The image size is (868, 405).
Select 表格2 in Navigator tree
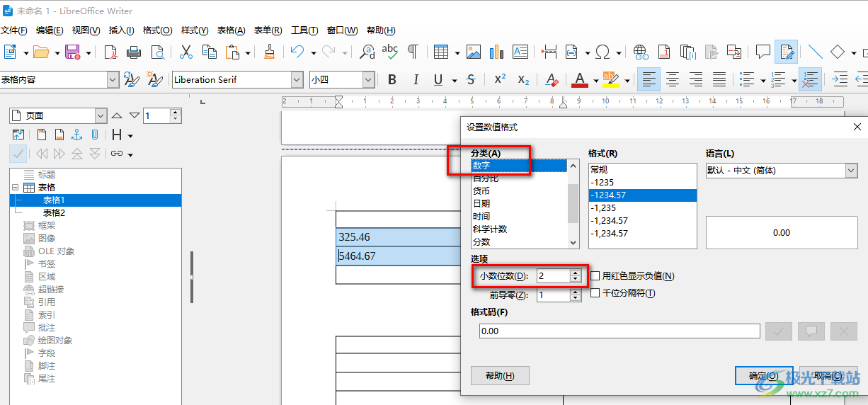tap(54, 213)
